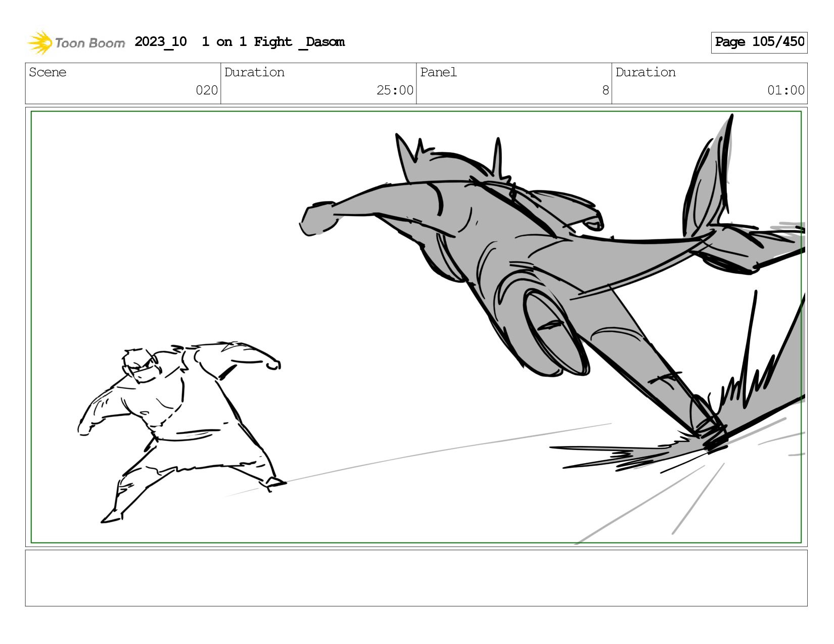The height and width of the screenshot is (644, 834).
Task: Click the empty notes box below the panel
Action: click(416, 578)
